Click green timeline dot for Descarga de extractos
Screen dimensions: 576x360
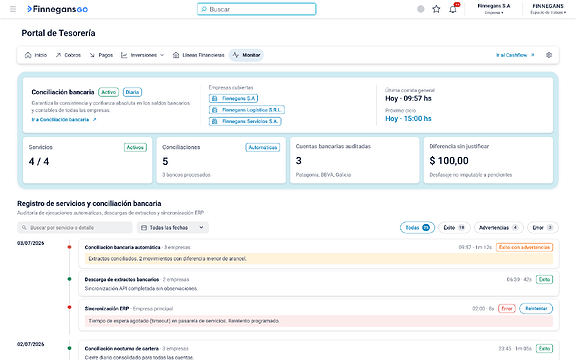[x=69, y=279]
